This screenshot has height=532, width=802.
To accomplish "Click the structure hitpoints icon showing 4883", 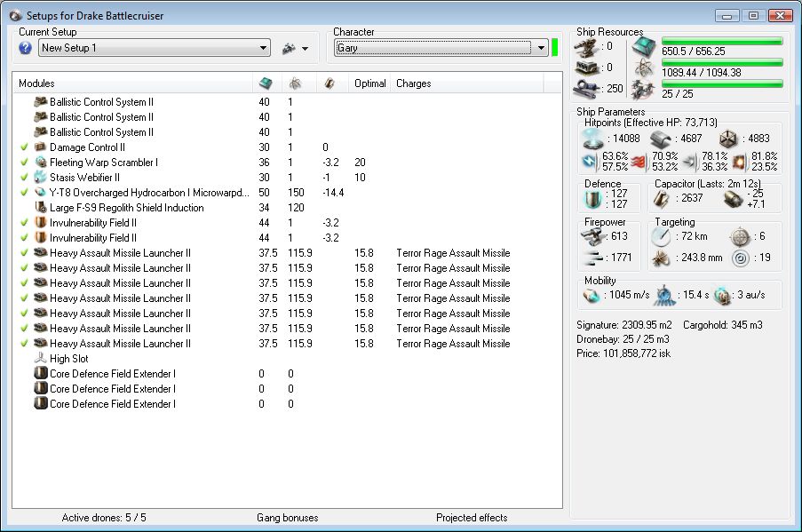I will (727, 139).
